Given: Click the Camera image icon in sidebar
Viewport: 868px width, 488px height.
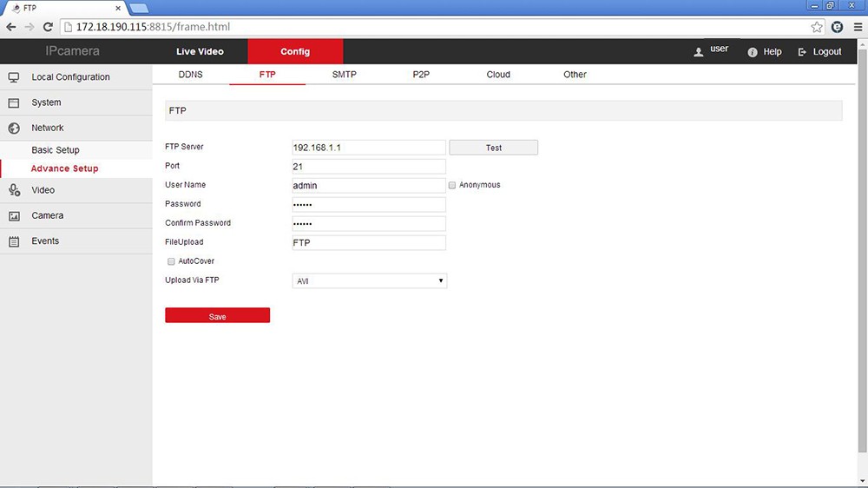Looking at the screenshot, I should [14, 215].
